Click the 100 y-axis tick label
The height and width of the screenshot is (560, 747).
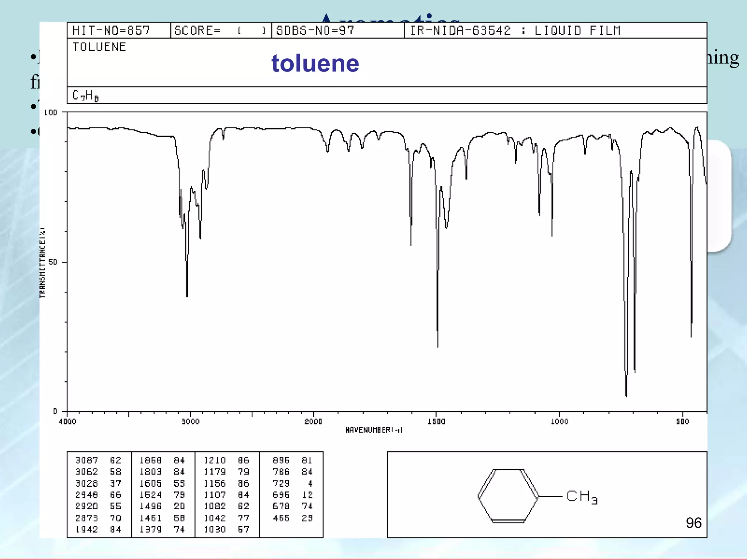point(51,113)
